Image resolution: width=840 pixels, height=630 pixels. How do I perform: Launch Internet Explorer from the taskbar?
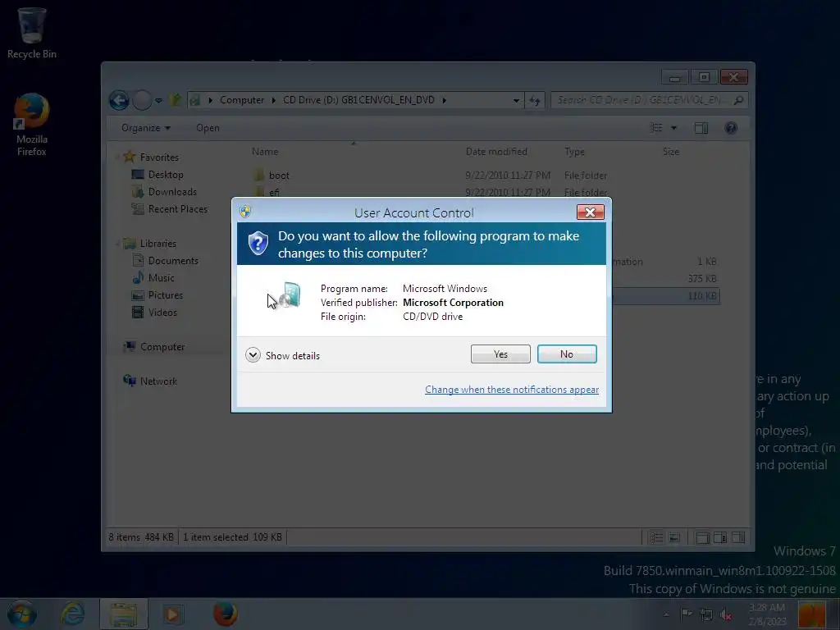[72, 614]
